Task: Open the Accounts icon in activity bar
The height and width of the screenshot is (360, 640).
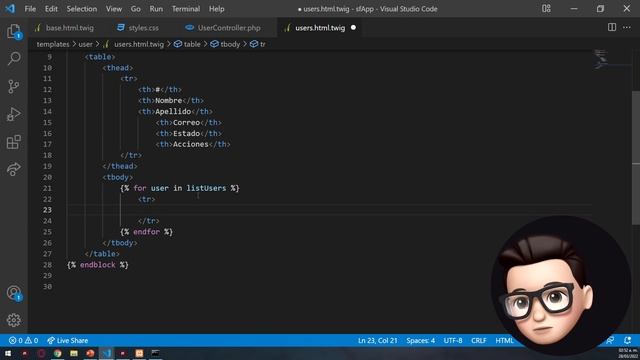Action: [x=14, y=292]
